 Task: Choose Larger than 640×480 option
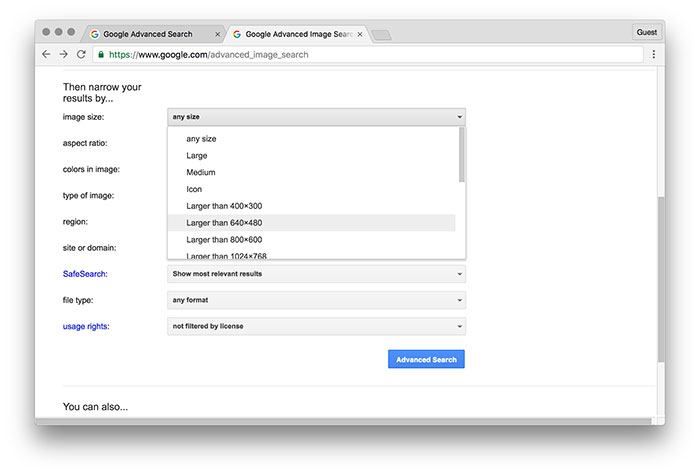[x=224, y=222]
